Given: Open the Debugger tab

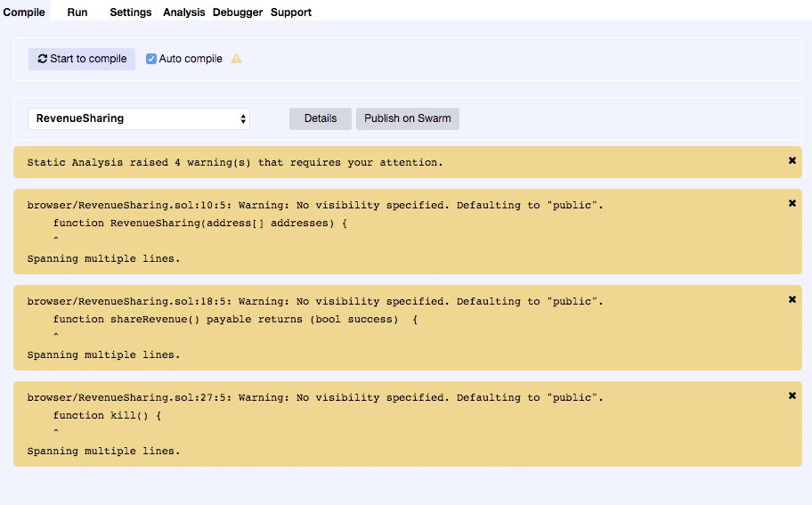Looking at the screenshot, I should tap(238, 12).
